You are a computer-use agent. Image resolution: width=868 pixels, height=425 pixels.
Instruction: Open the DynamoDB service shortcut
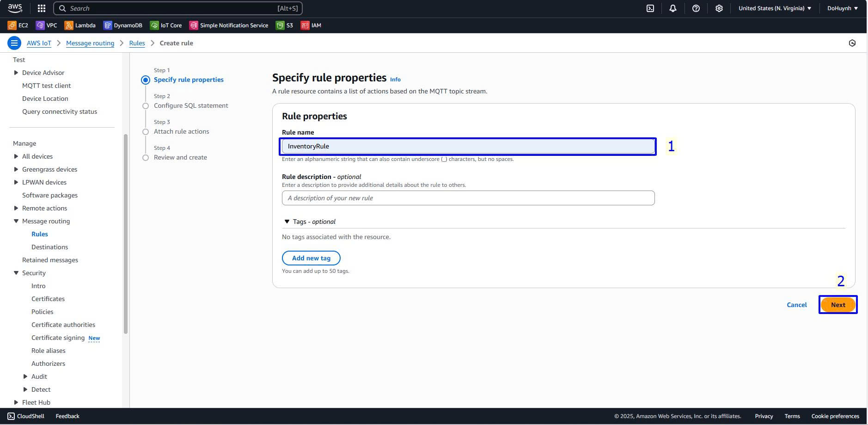click(122, 25)
